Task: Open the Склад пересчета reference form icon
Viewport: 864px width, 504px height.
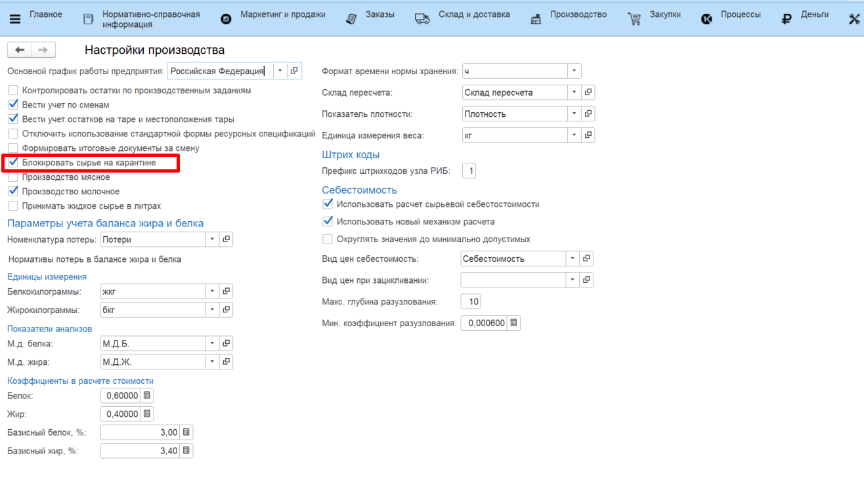Action: [x=588, y=93]
